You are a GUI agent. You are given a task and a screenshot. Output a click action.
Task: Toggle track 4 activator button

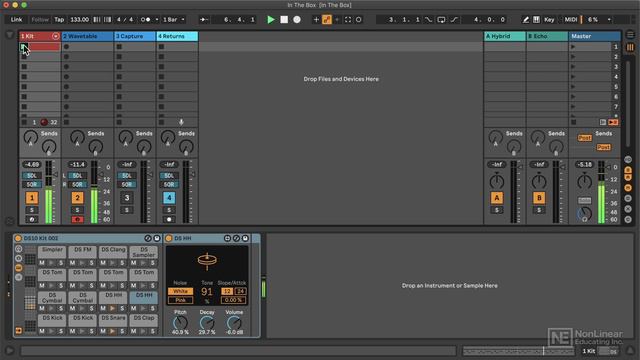point(169,198)
